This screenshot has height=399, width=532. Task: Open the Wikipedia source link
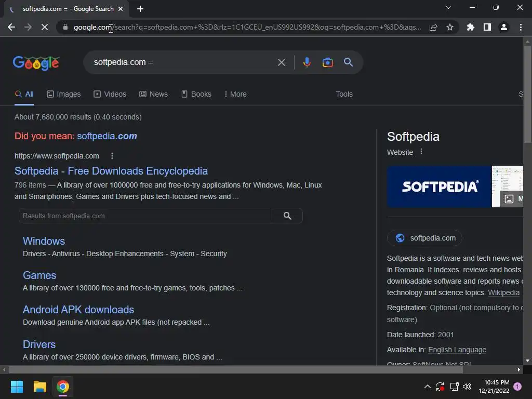[503, 293]
